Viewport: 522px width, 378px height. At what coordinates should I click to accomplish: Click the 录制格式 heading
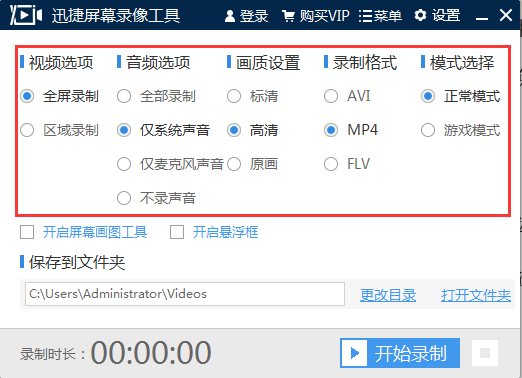coord(365,63)
